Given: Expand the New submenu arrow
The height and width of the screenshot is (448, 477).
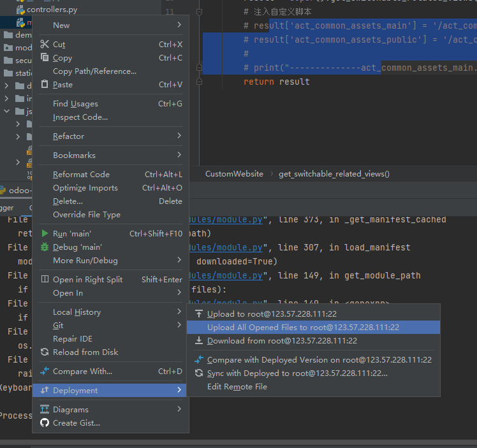Looking at the screenshot, I should [x=179, y=25].
